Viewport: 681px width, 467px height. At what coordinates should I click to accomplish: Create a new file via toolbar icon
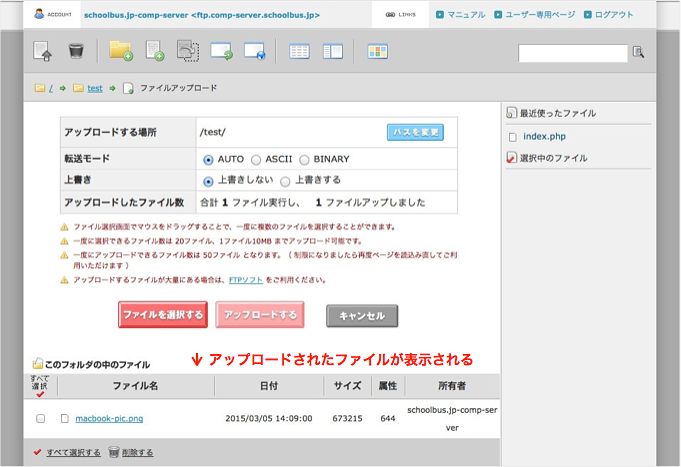(x=155, y=51)
